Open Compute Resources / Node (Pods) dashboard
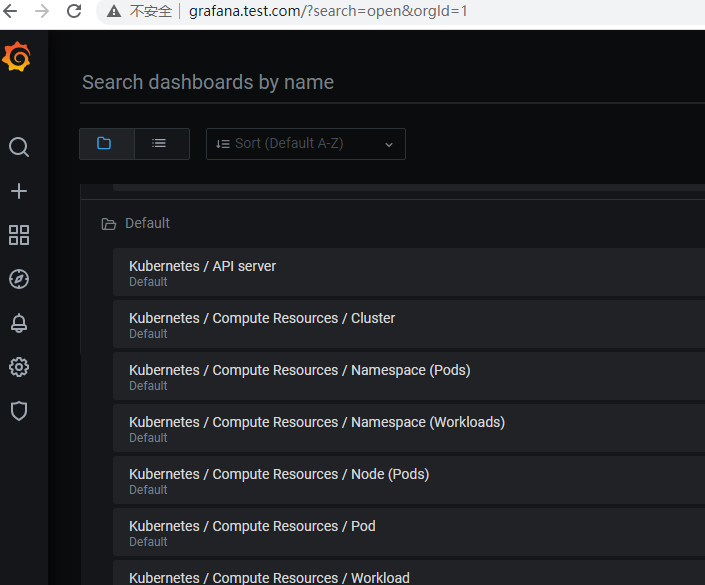The image size is (705, 585). 409,480
